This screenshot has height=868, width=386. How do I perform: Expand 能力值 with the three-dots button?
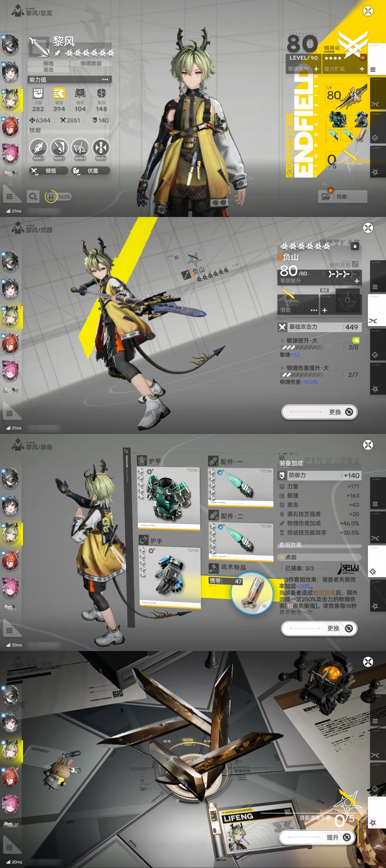coord(105,80)
